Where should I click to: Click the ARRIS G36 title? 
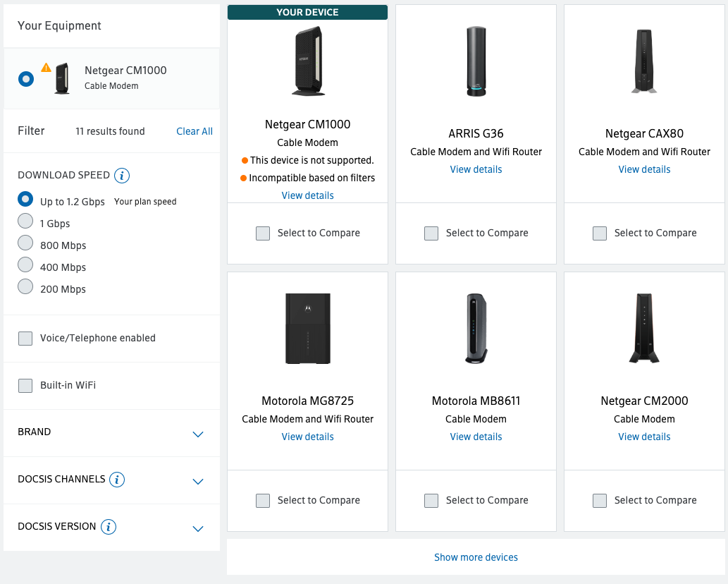[476, 133]
